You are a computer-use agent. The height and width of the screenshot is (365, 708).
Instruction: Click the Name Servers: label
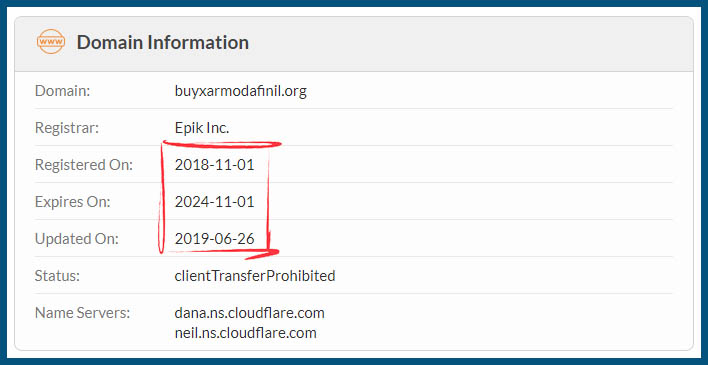83,313
